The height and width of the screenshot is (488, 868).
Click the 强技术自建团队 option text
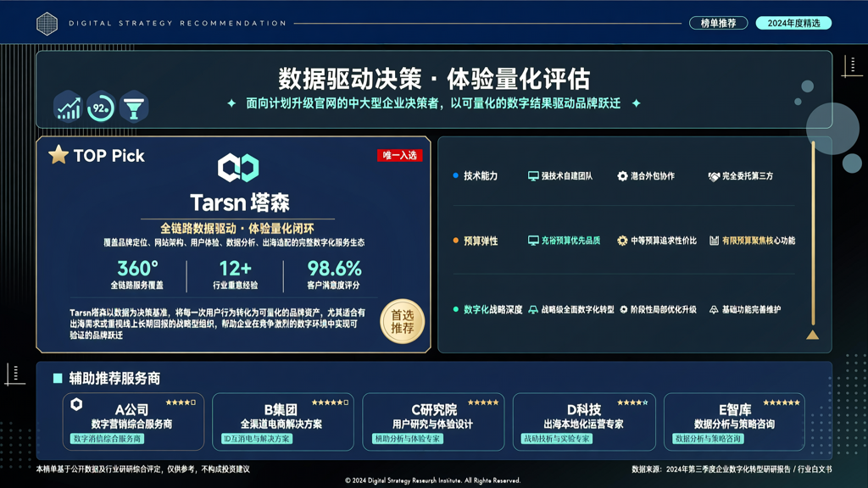coord(567,176)
